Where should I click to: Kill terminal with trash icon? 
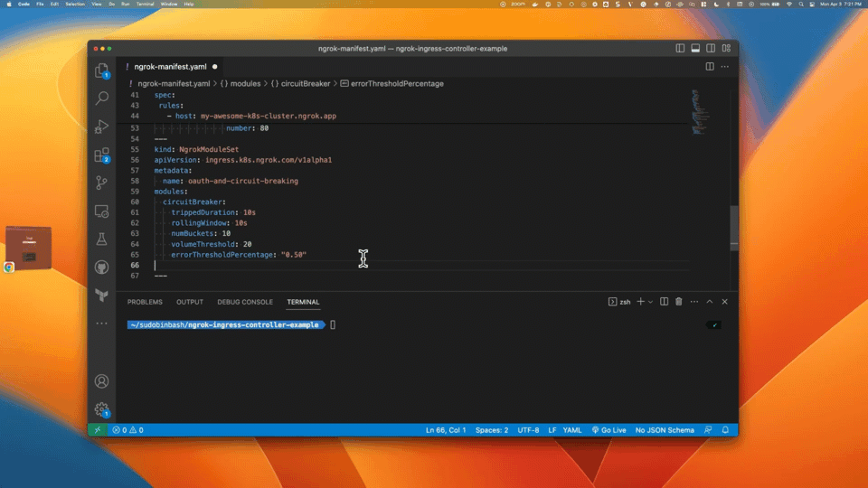[x=679, y=302]
